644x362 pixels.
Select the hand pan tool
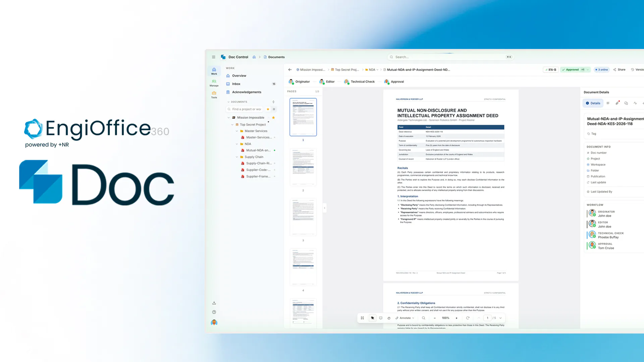pyautogui.click(x=389, y=318)
